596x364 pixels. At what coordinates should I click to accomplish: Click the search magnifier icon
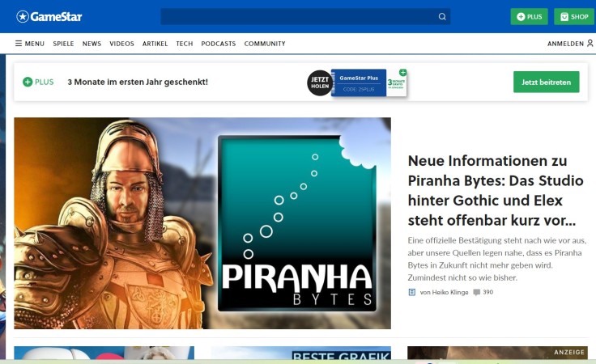pyautogui.click(x=442, y=17)
